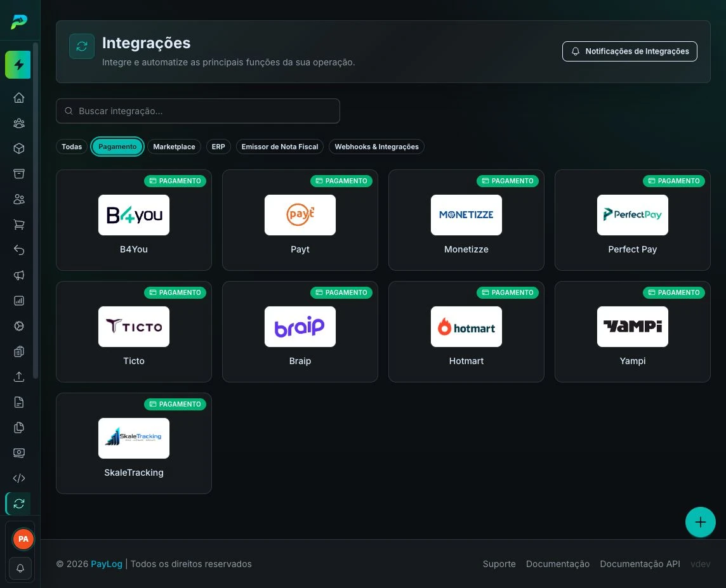This screenshot has height=588, width=726.
Task: Open the single document icon in the sidebar
Action: [19, 402]
